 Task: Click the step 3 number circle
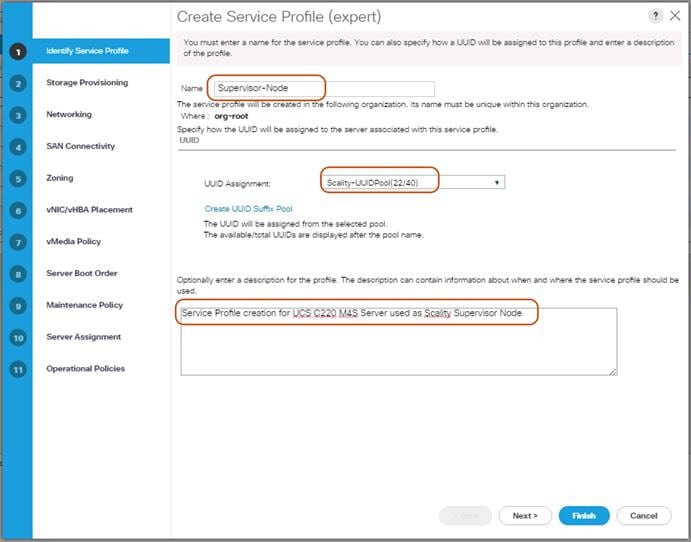click(x=17, y=115)
